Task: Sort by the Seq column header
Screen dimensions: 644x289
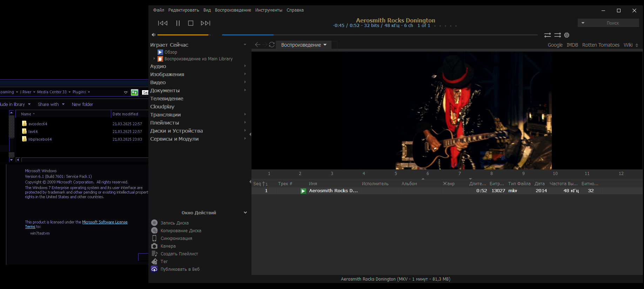Action: [x=260, y=184]
